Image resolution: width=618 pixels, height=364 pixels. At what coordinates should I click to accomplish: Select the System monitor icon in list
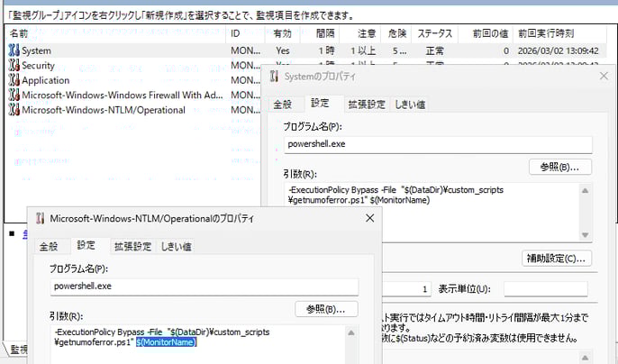pos(14,50)
